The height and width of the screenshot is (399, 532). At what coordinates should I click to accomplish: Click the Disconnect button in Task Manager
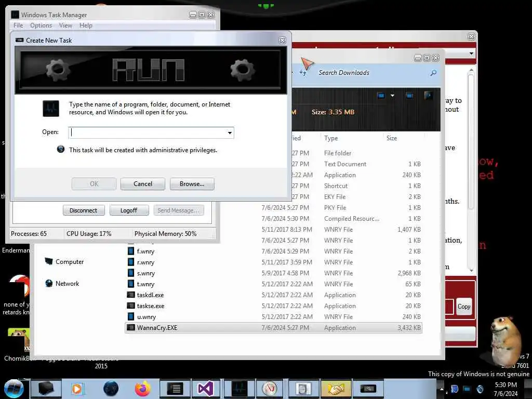(84, 210)
